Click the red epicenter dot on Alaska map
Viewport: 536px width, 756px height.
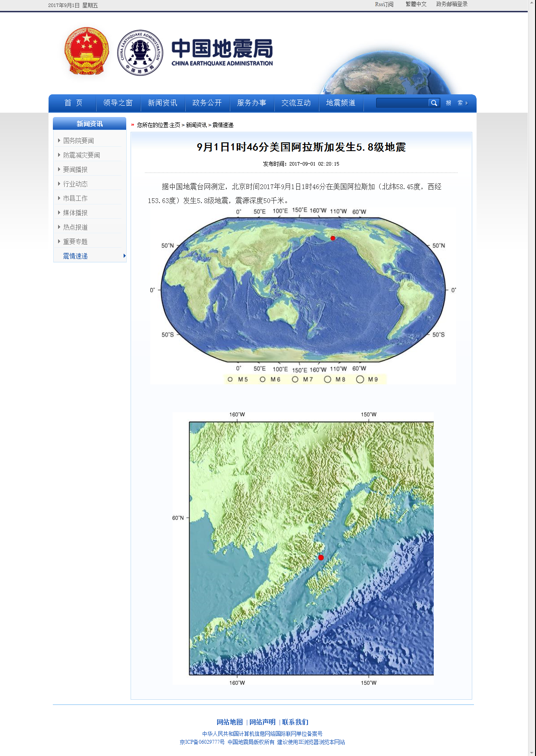pyautogui.click(x=321, y=558)
